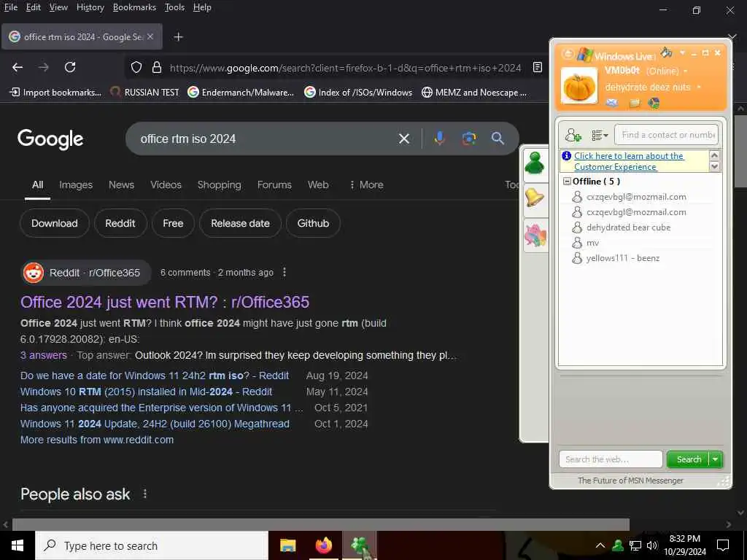Click Import bookmarks in the bookmarks toolbar
The width and height of the screenshot is (747, 560).
pyautogui.click(x=55, y=93)
